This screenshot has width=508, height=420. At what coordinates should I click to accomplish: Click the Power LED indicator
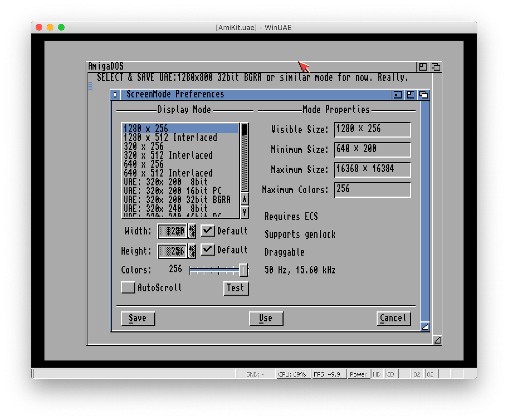pyautogui.click(x=358, y=374)
